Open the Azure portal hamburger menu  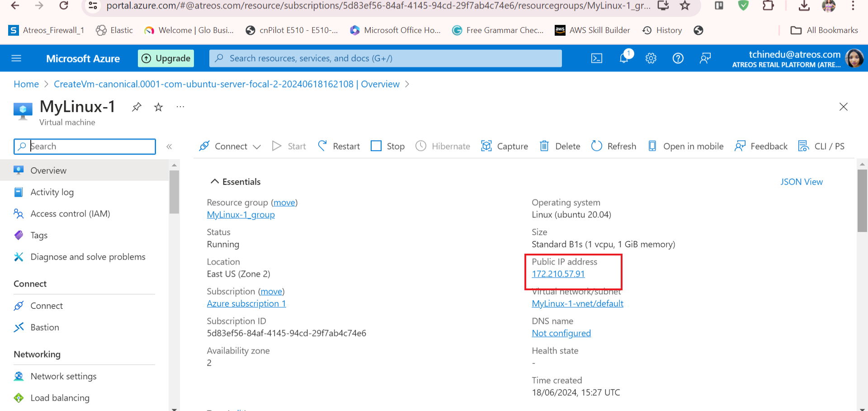[16, 58]
